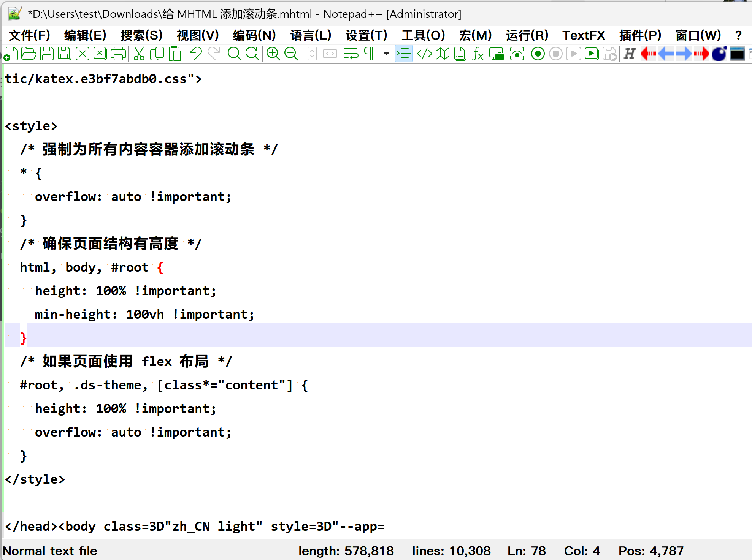Click the Print toolbar icon
The height and width of the screenshot is (560, 752).
[x=118, y=54]
